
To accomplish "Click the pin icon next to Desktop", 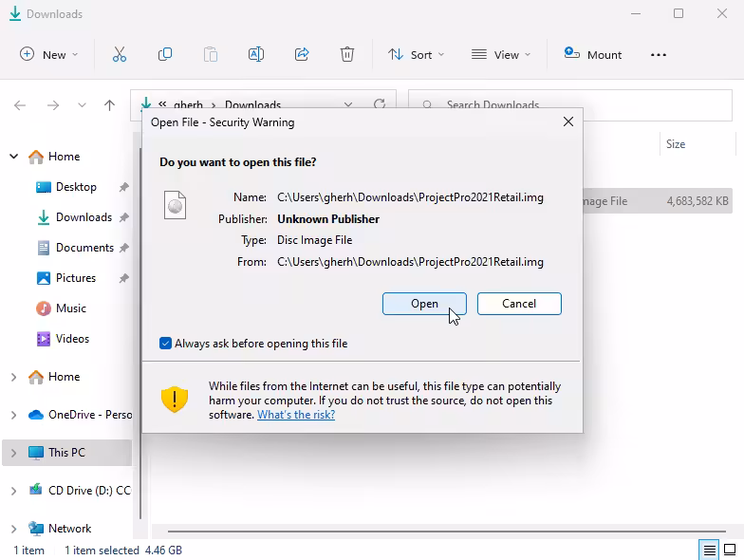I will 123,187.
